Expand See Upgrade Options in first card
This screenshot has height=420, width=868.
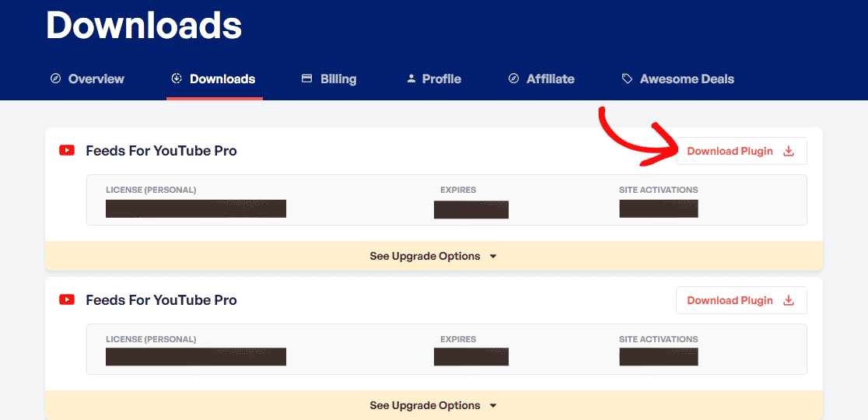pos(433,256)
